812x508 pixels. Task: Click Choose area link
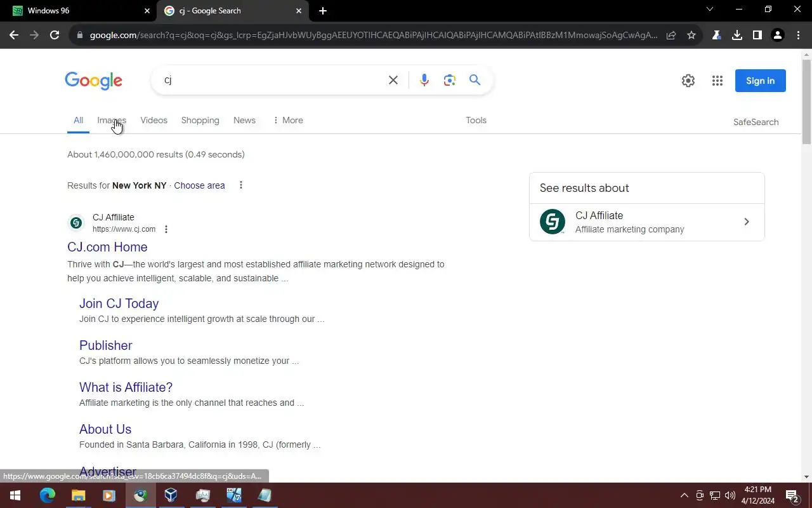199,185
